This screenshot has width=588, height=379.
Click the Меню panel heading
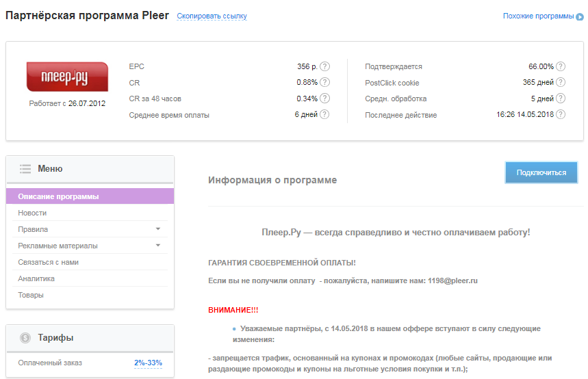tap(50, 169)
